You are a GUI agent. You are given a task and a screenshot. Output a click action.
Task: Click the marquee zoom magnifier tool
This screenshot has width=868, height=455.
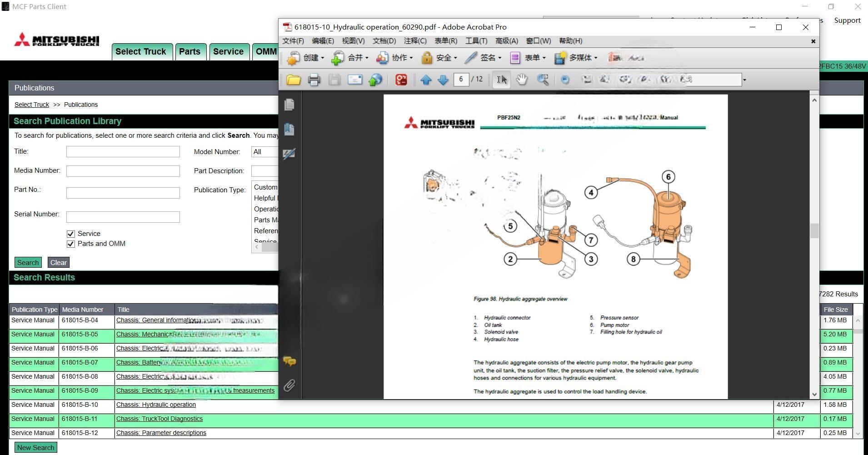point(543,80)
